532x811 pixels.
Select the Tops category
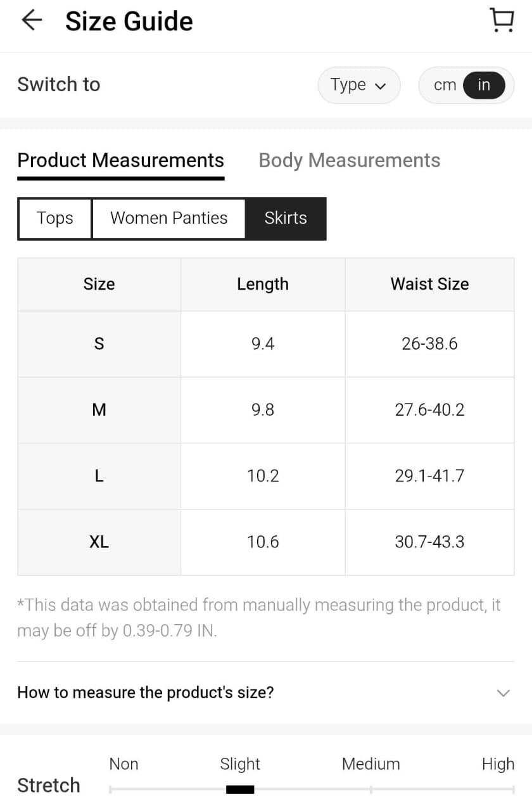pyautogui.click(x=55, y=219)
